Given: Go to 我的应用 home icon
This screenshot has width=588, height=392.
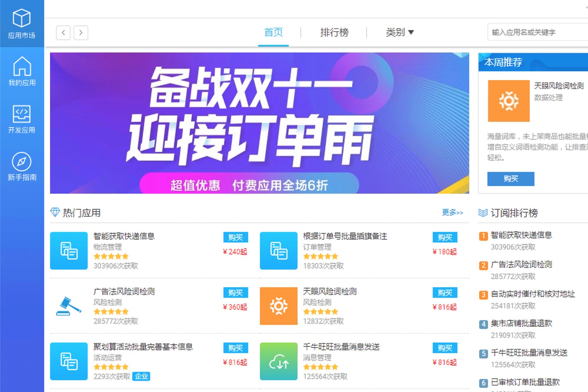Looking at the screenshot, I should click(x=22, y=66).
